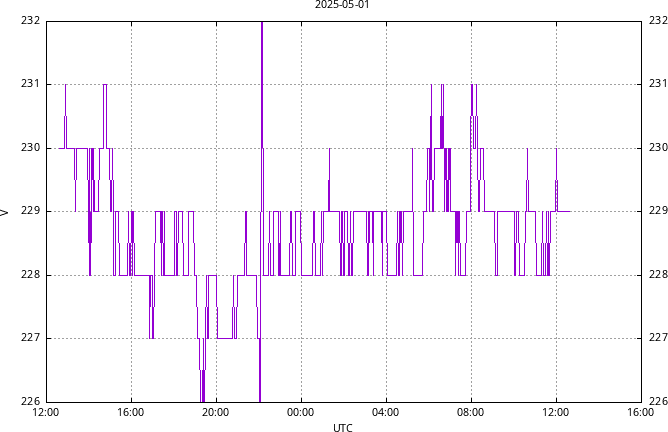The width and height of the screenshot is (668, 432).
Task: Click the left y-axis label 232
Action: (x=30, y=20)
